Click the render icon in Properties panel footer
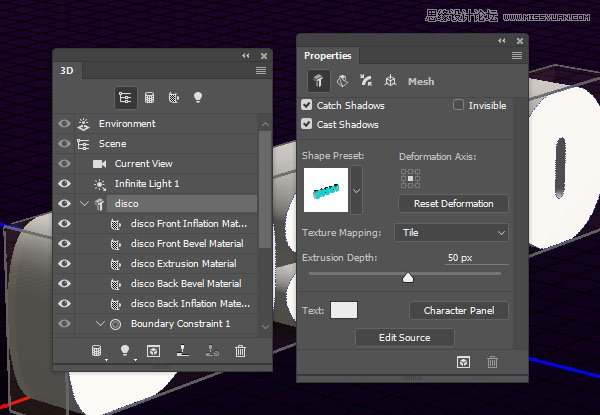The height and width of the screenshot is (415, 600). coord(463,362)
